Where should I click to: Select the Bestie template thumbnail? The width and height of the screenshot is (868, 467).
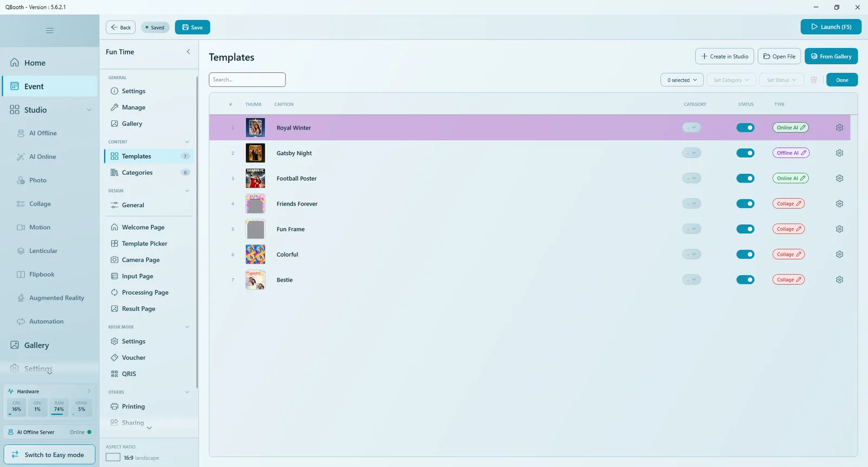(x=255, y=280)
